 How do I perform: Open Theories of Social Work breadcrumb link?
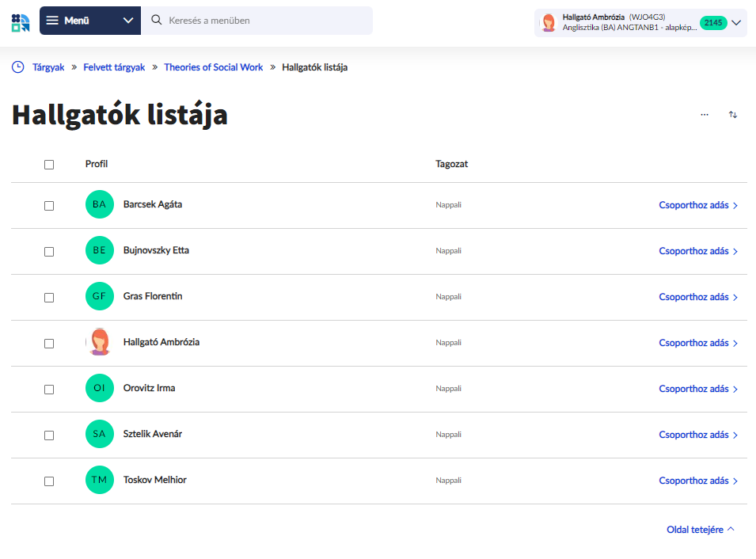point(213,67)
